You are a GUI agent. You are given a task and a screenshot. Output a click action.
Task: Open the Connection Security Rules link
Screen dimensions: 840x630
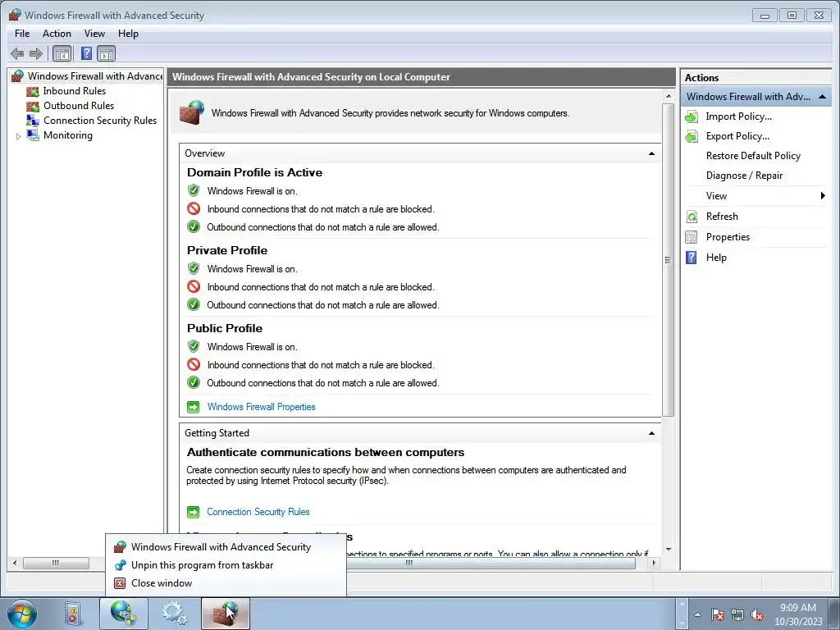point(258,512)
